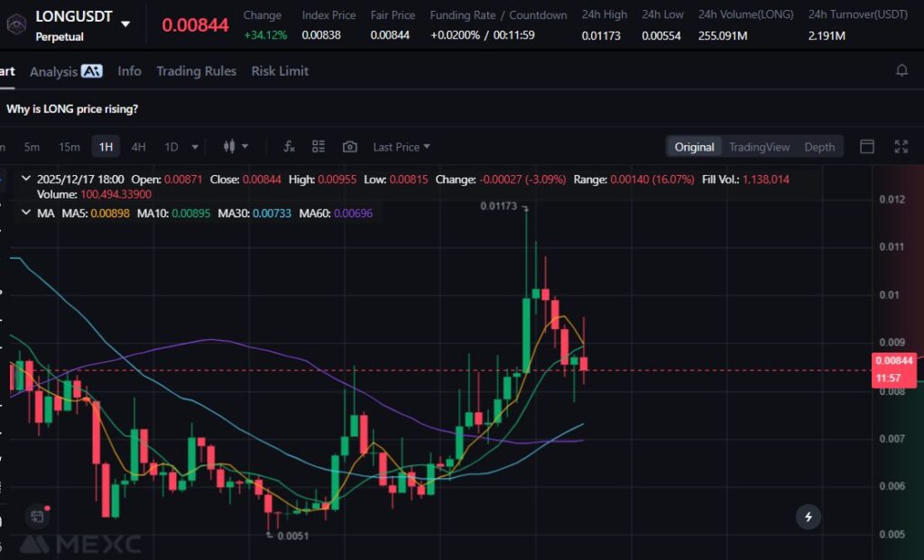Click the chart layout grid icon

pos(319,147)
